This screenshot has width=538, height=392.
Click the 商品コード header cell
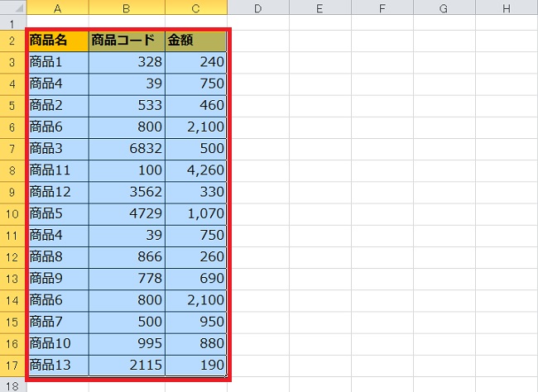(x=127, y=41)
